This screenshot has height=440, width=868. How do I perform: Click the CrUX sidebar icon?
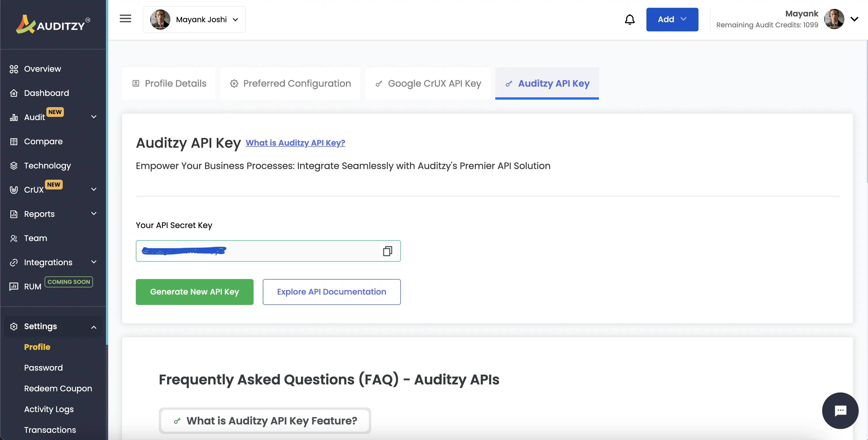[x=14, y=190]
